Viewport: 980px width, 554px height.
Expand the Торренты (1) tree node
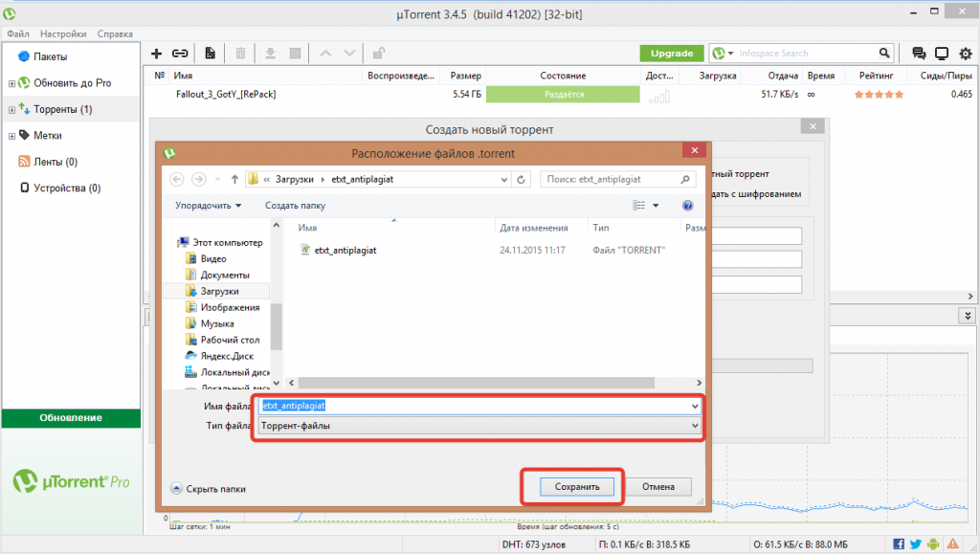[x=11, y=110]
